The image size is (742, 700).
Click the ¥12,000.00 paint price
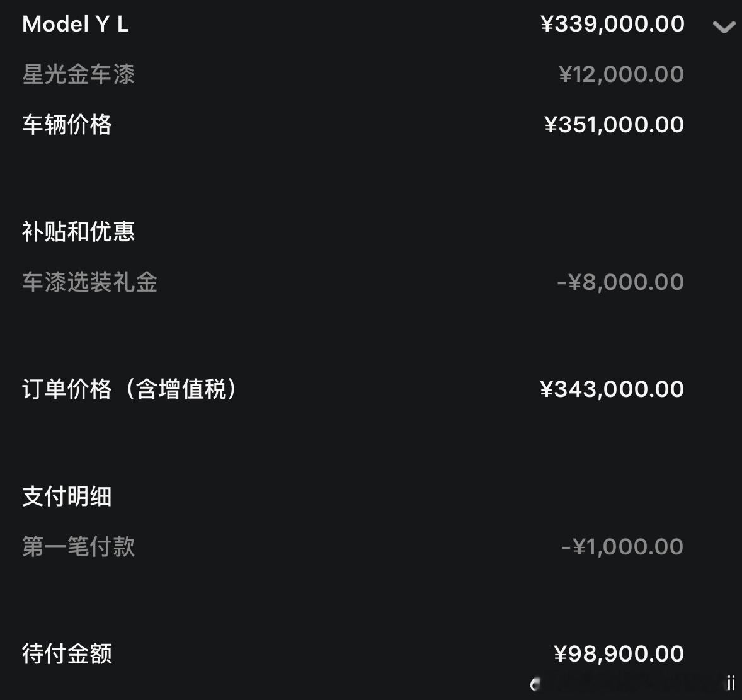click(621, 74)
